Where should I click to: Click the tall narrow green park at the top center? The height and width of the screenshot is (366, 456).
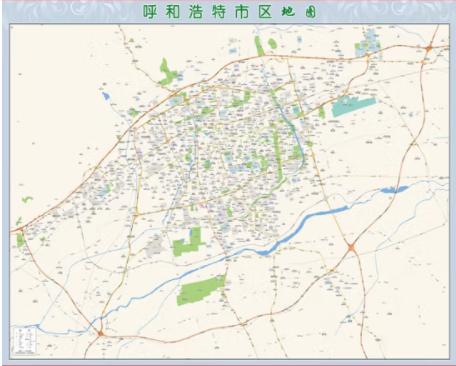pyautogui.click(x=259, y=46)
